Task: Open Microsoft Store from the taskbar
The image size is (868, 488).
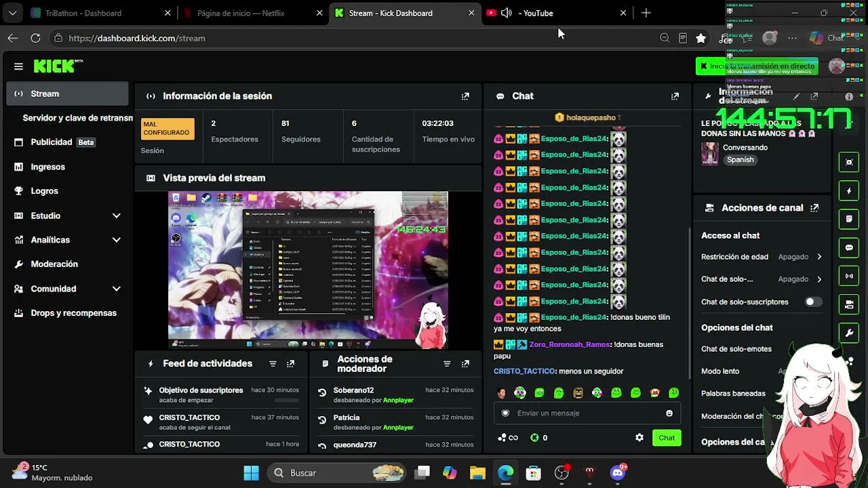Action: tap(534, 473)
